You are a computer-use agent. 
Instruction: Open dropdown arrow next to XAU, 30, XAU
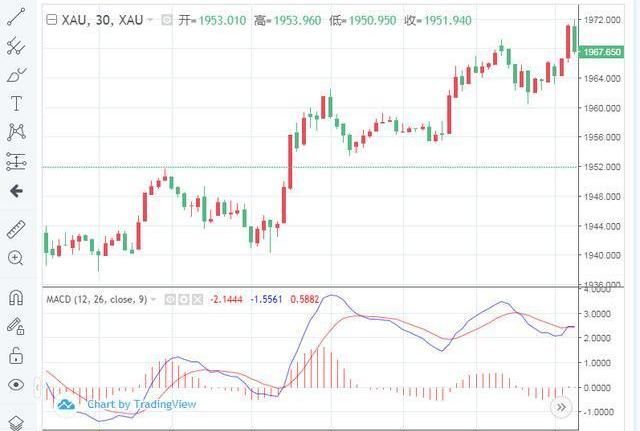point(150,20)
